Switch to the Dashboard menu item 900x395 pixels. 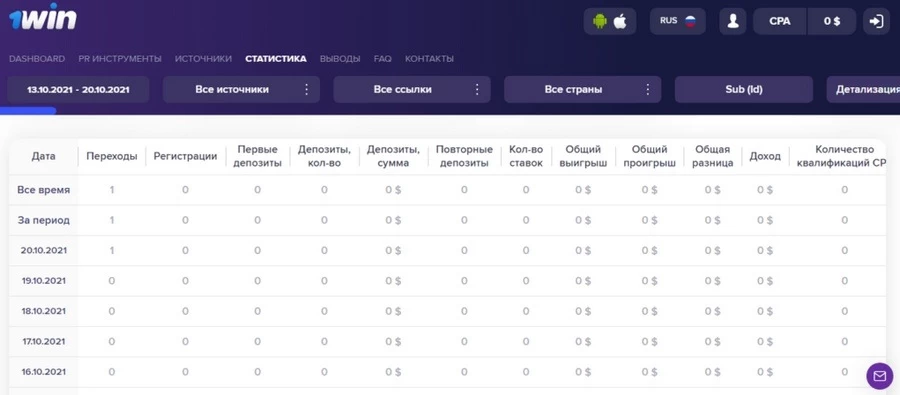(37, 59)
